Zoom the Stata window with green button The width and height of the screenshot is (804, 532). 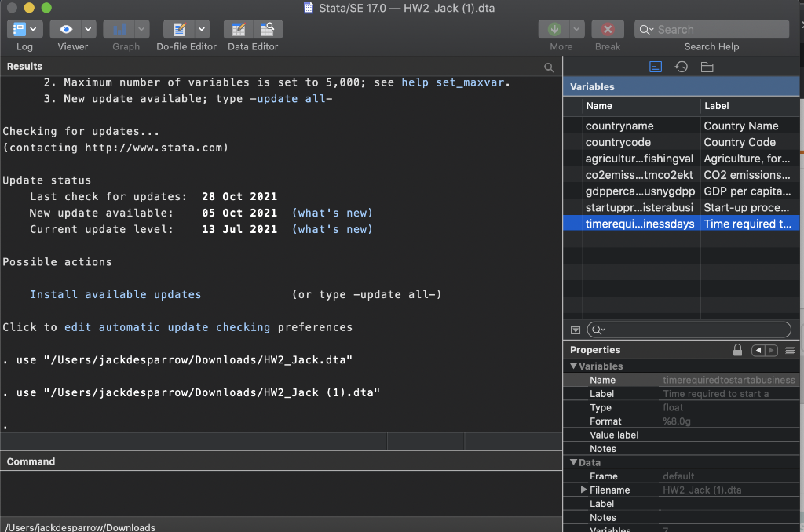(x=46, y=8)
